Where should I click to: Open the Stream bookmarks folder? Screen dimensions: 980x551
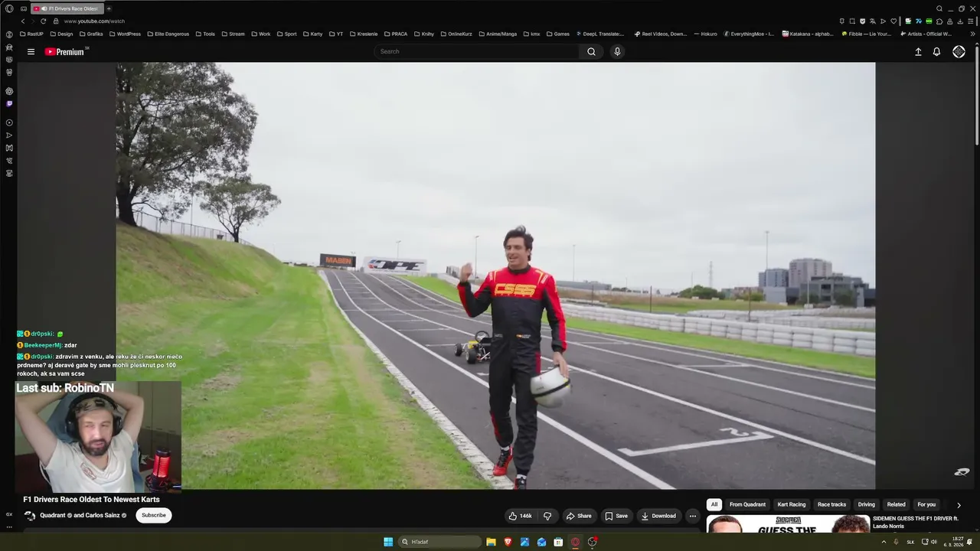pyautogui.click(x=233, y=34)
